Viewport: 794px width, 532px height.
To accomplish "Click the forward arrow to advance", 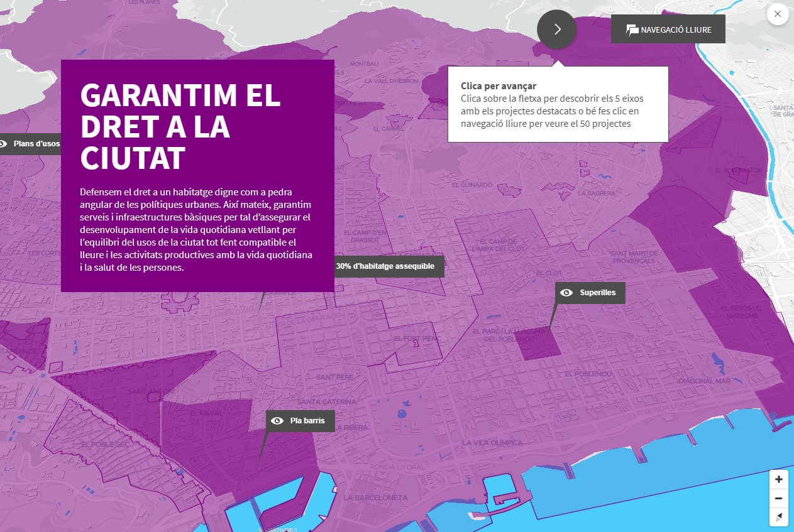I will coord(556,29).
